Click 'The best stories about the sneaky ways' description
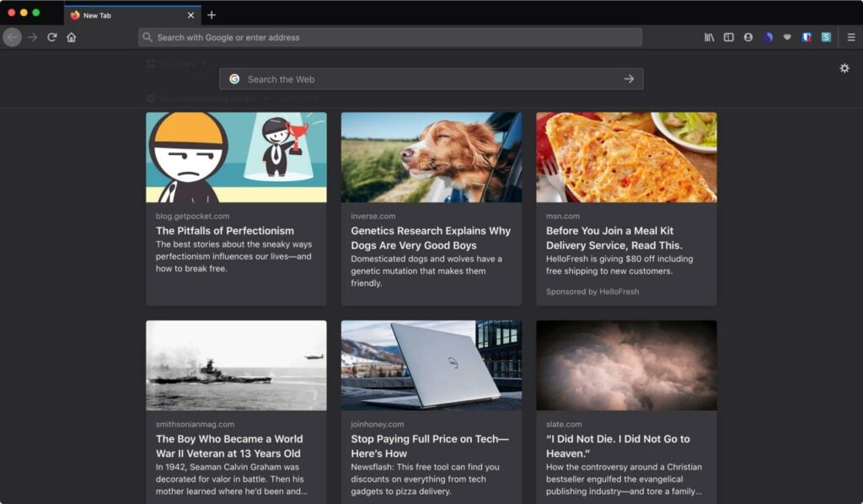Image resolution: width=863 pixels, height=504 pixels. (234, 256)
